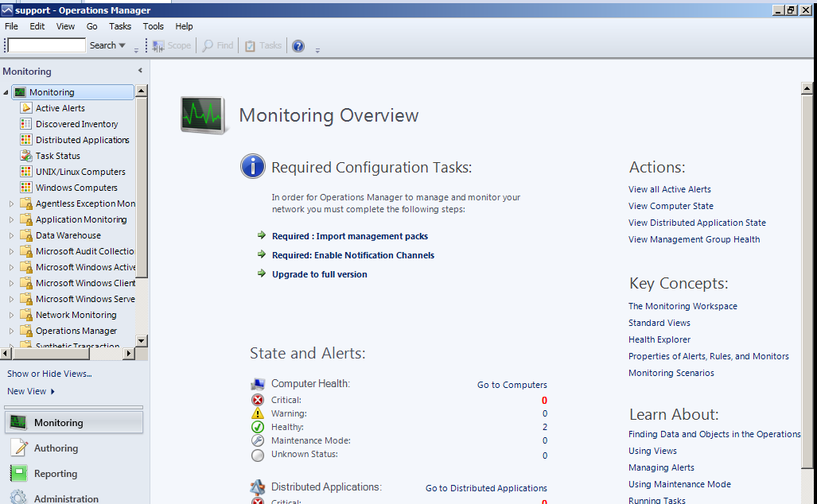The image size is (817, 504).
Task: Click the Healthy green checkmark icon
Action: click(x=258, y=427)
